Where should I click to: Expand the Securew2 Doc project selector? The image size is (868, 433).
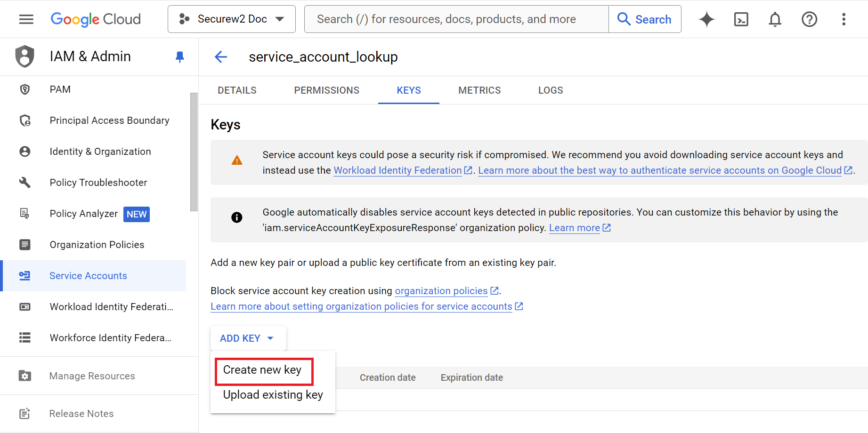point(232,19)
